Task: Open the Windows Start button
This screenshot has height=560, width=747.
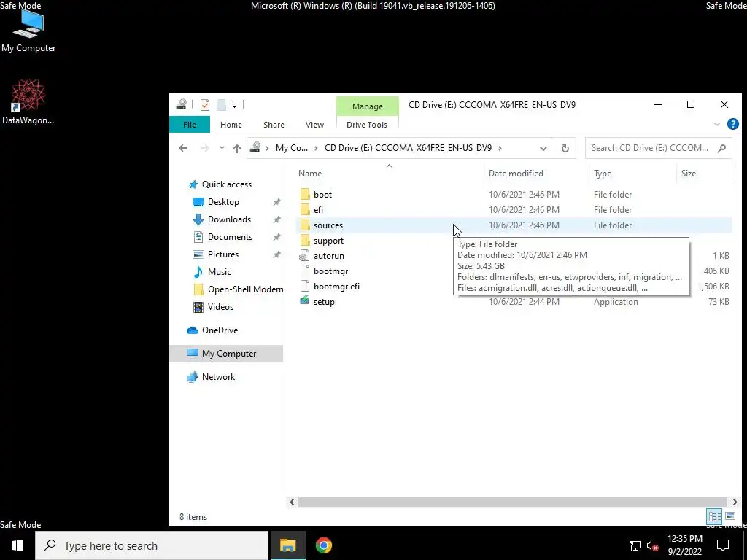Action: point(18,545)
